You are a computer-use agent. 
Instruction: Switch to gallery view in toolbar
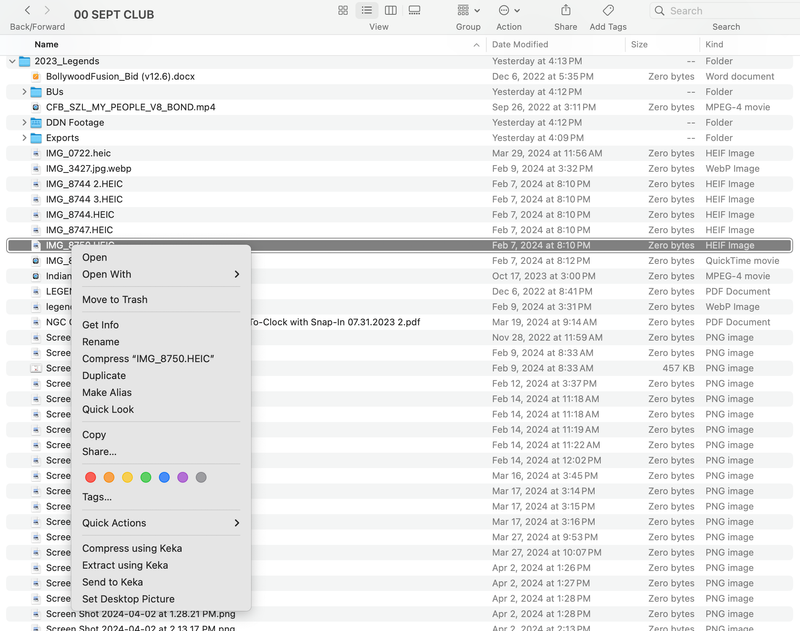(x=415, y=10)
